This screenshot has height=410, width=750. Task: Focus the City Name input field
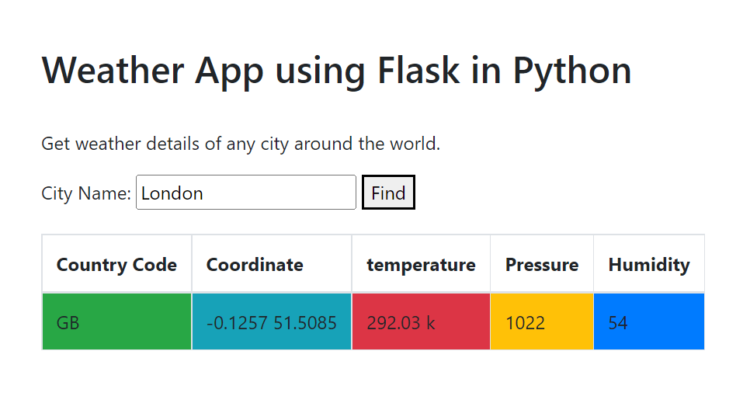[x=246, y=192]
